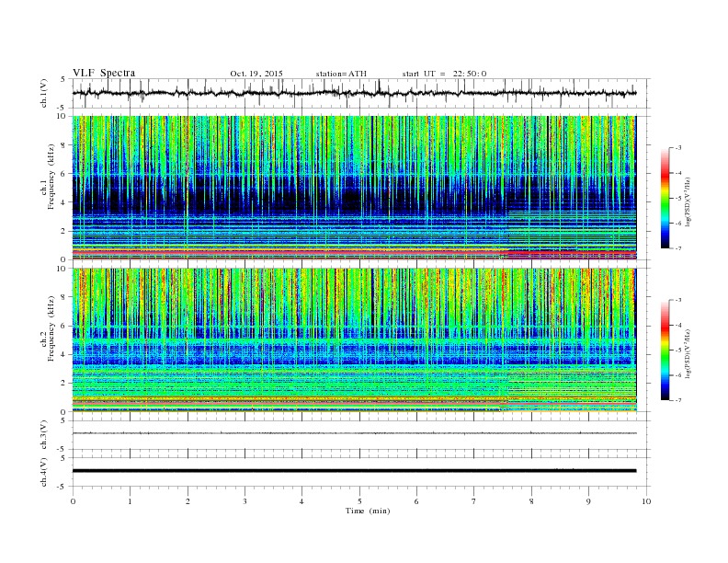Screen dimensions: 728x563
Task: Click the ch.1 PSD color bar
Action: [x=665, y=198]
